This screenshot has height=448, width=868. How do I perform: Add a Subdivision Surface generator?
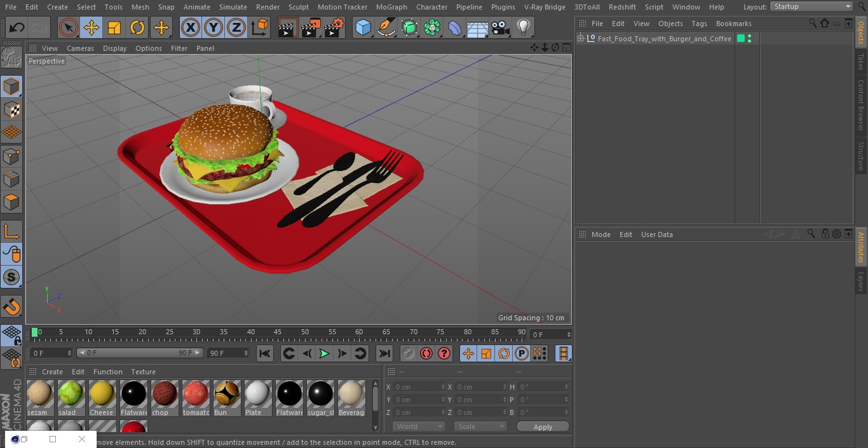(409, 28)
